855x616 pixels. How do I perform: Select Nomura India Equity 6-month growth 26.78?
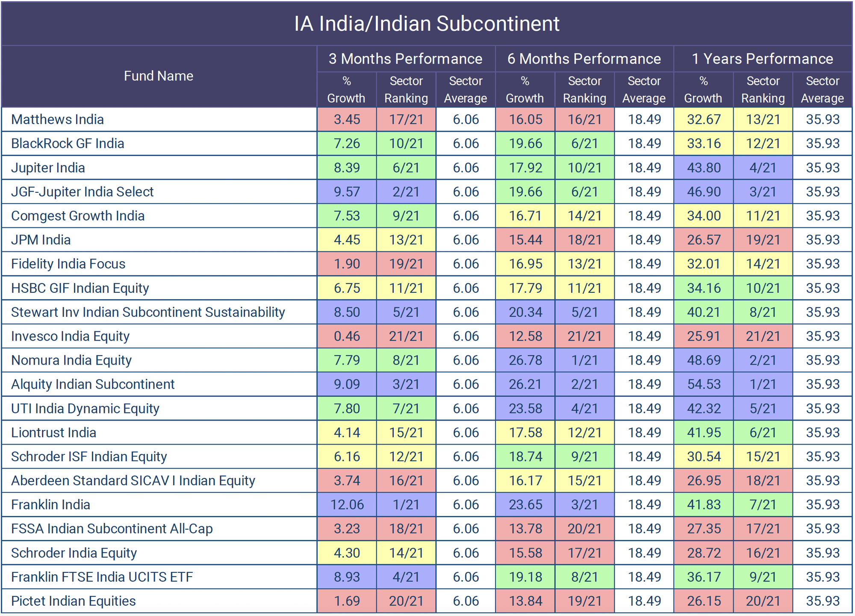[525, 360]
